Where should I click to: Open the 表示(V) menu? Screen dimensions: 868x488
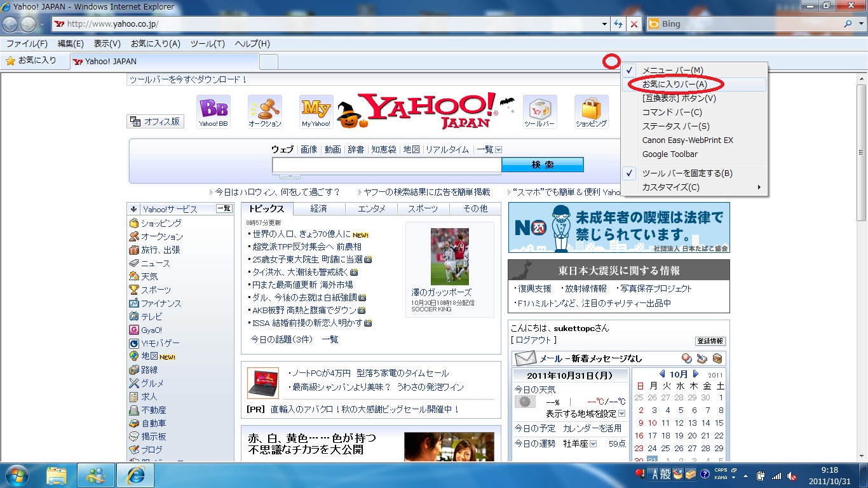tap(107, 44)
